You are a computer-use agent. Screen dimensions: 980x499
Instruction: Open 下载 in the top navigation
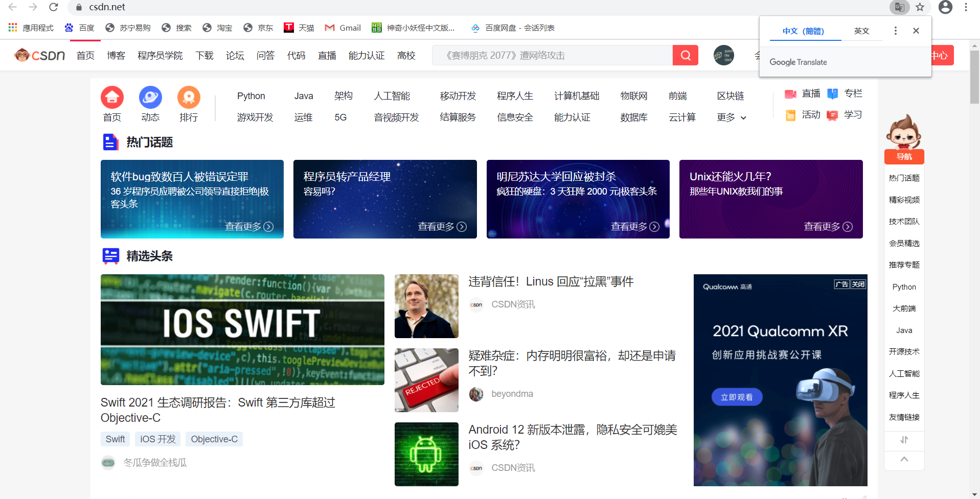point(204,56)
